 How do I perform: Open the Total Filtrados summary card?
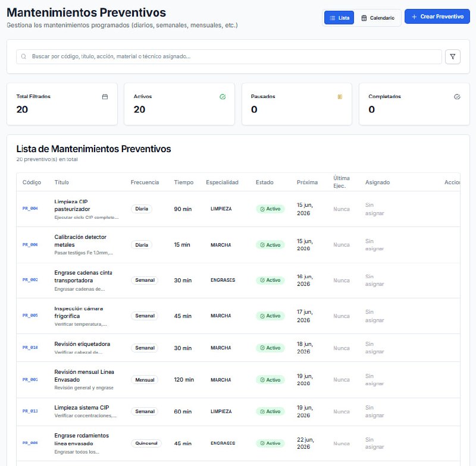pos(62,104)
